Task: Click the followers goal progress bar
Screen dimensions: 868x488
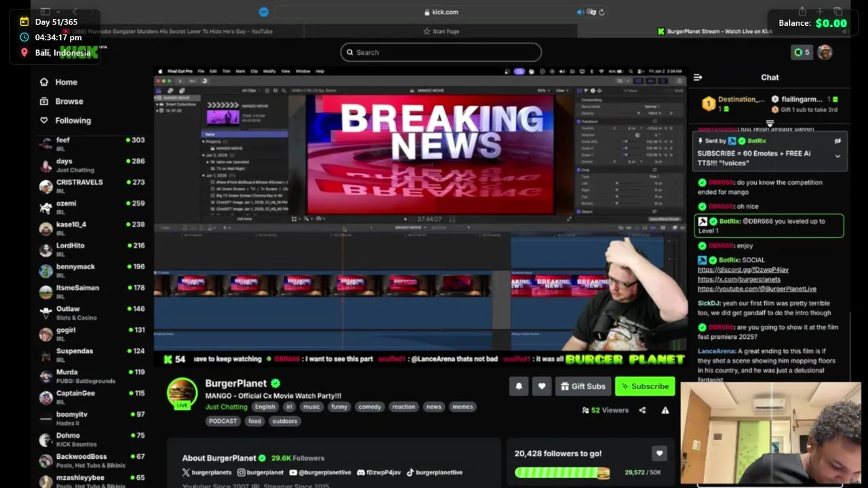Action: pyautogui.click(x=562, y=472)
